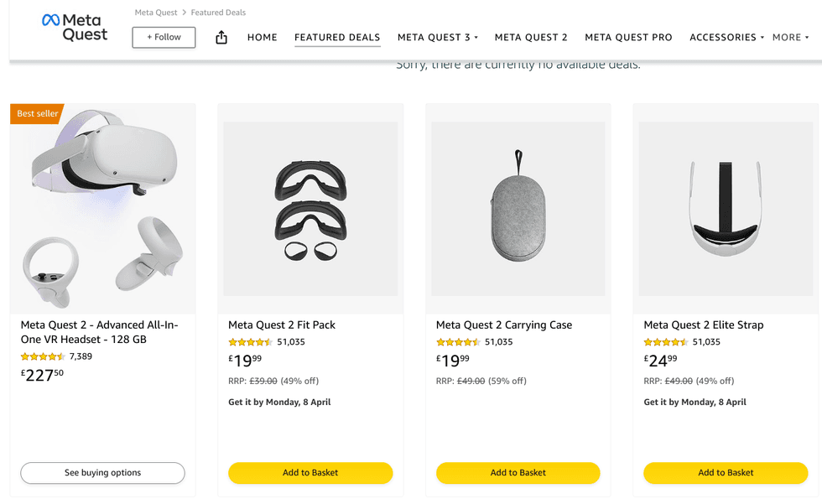Open the More navigation dropdown
The height and width of the screenshot is (504, 822).
(790, 38)
